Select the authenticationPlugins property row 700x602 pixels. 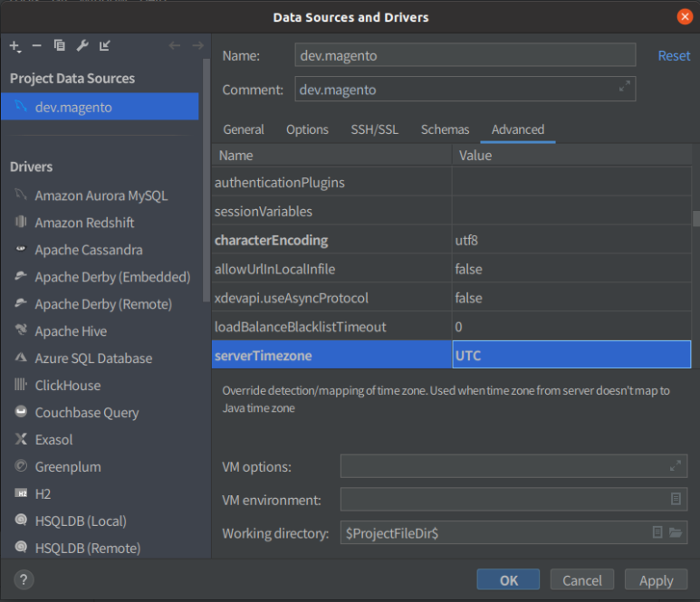tap(451, 182)
